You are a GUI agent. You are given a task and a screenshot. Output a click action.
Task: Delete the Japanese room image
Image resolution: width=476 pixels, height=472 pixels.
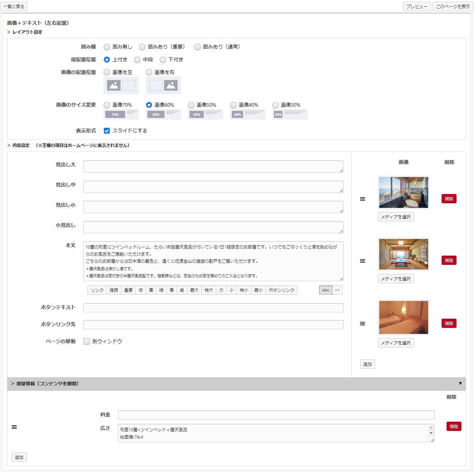[x=449, y=261]
